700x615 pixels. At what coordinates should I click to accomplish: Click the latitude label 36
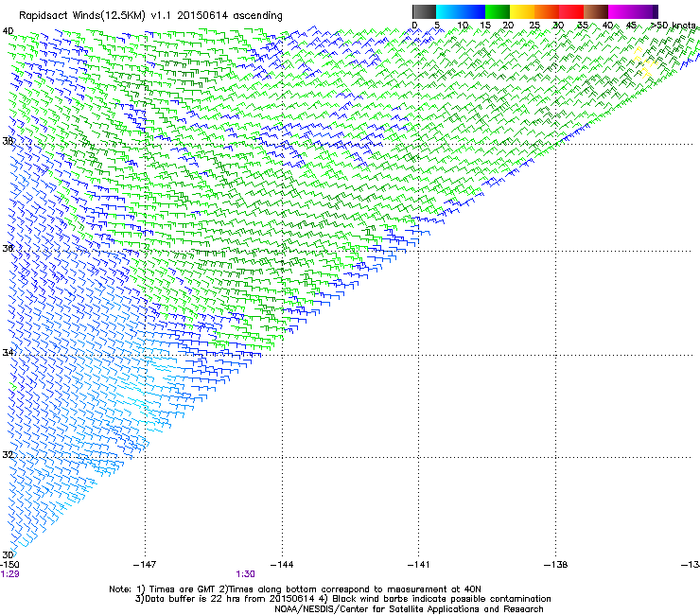(8, 248)
